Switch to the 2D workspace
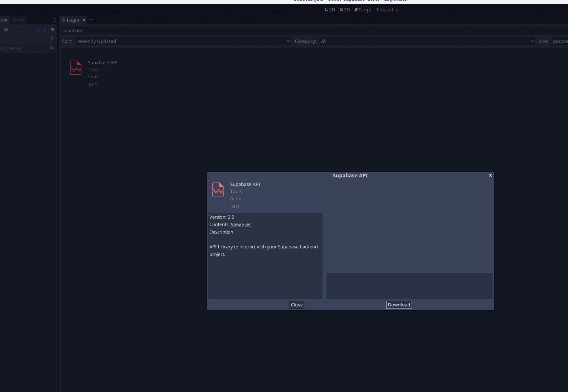This screenshot has height=392, width=568. (330, 10)
